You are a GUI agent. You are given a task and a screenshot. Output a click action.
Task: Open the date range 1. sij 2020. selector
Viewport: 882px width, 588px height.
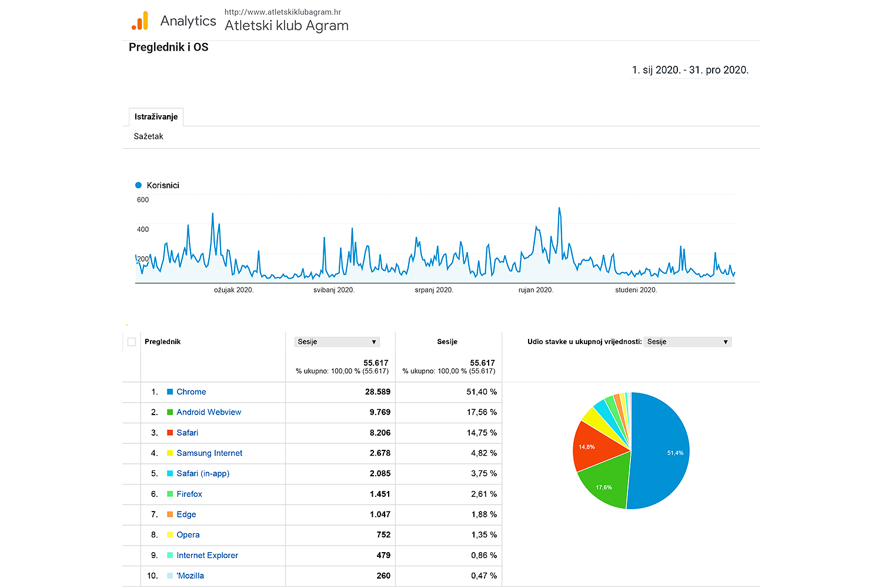click(690, 70)
